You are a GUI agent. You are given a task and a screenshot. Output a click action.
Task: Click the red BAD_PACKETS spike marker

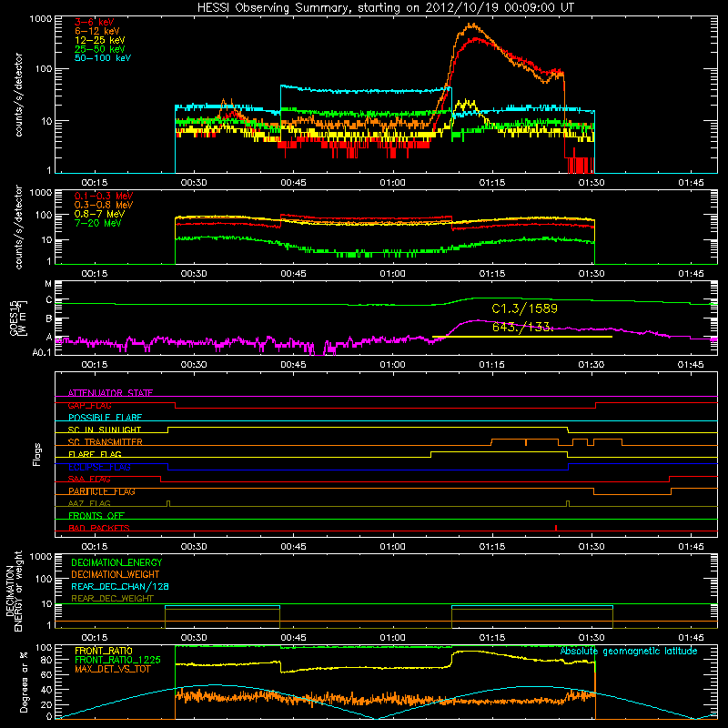(556, 528)
